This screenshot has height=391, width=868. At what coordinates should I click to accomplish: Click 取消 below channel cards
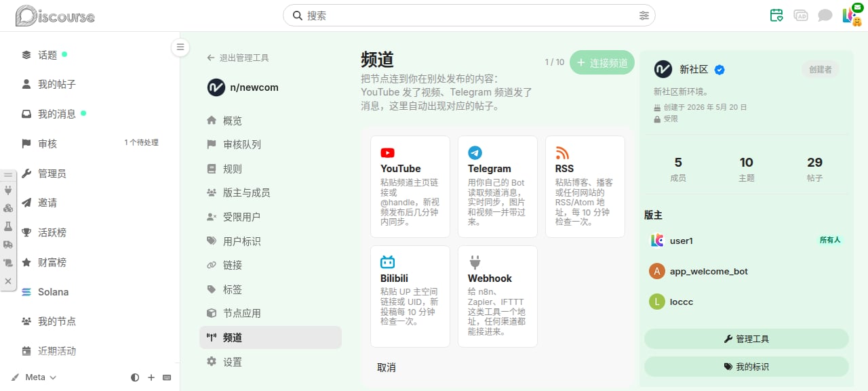click(387, 367)
